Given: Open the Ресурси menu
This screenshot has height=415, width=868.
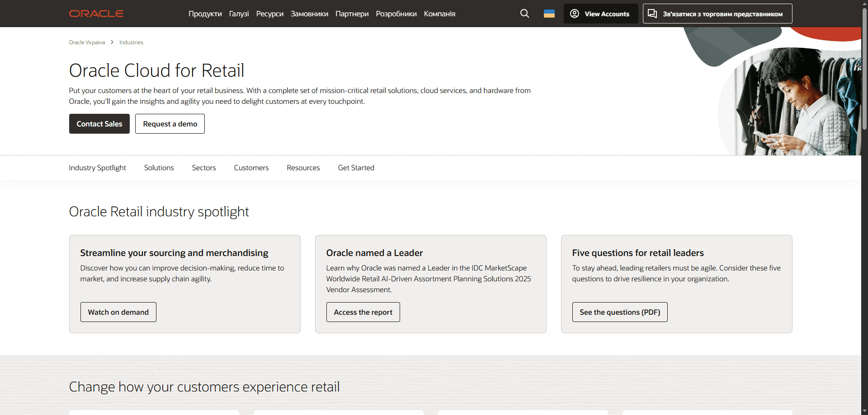Looking at the screenshot, I should 270,14.
